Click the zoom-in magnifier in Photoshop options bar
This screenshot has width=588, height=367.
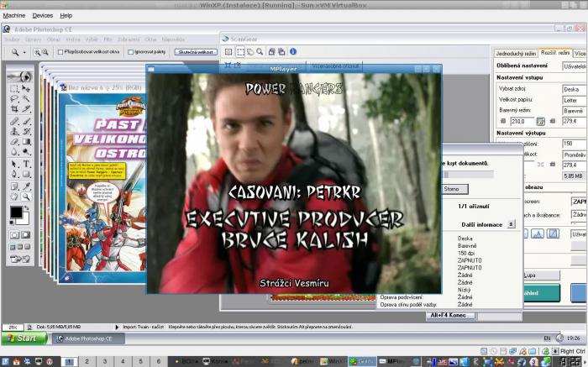click(37, 52)
